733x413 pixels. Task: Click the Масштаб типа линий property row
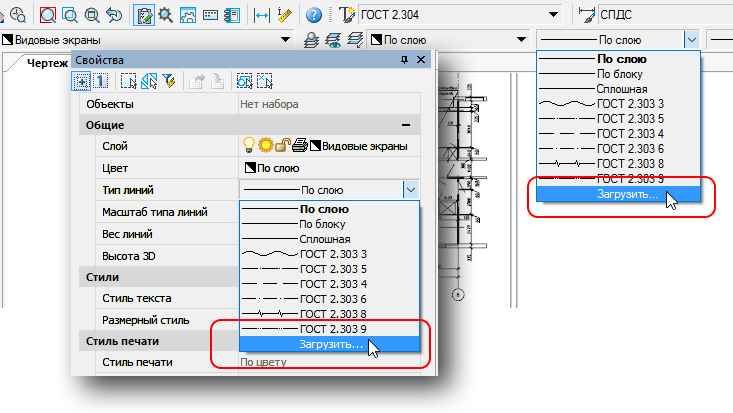tap(167, 212)
